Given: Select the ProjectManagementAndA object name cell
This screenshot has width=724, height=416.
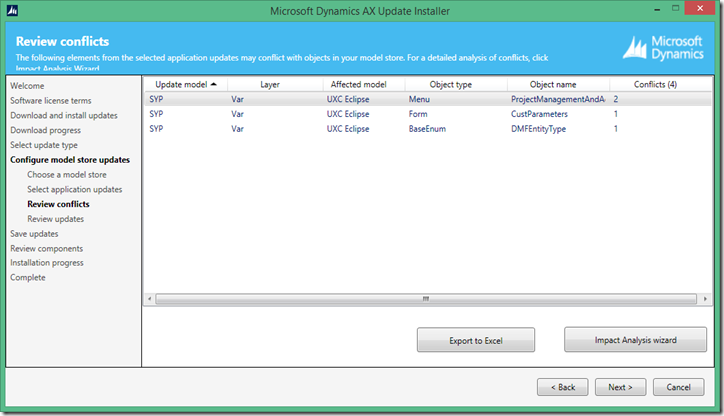Looking at the screenshot, I should [558, 99].
